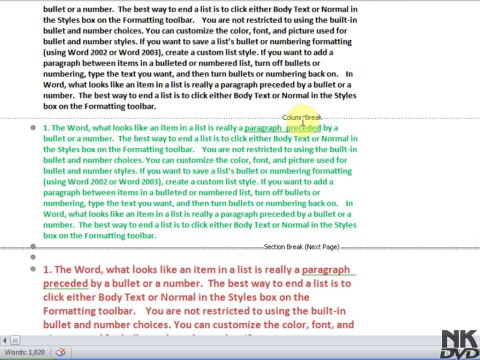Click red text 'Formatting toolbar.'
The height and width of the screenshot is (360, 480).
click(x=89, y=311)
